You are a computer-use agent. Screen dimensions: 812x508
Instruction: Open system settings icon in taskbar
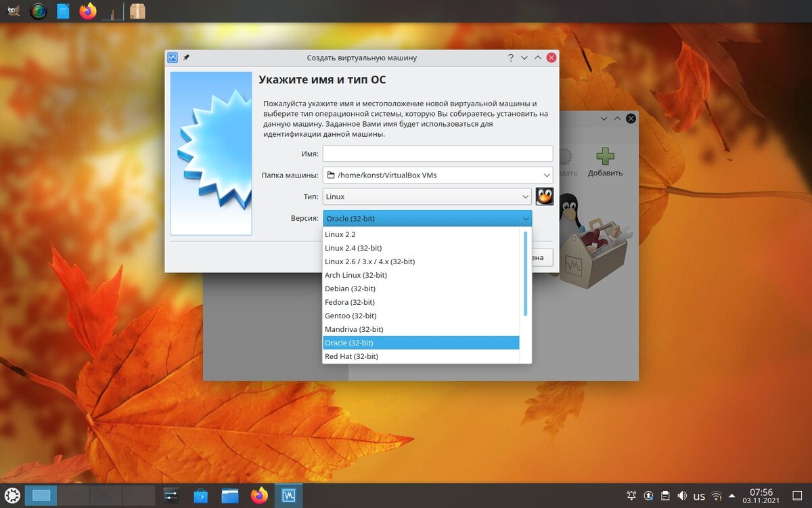coord(171,495)
